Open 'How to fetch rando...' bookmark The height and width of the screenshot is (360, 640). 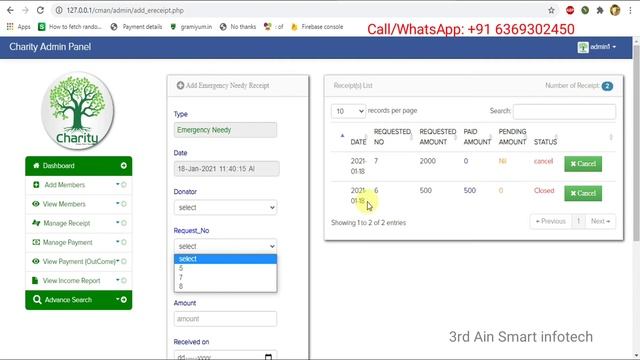click(69, 27)
